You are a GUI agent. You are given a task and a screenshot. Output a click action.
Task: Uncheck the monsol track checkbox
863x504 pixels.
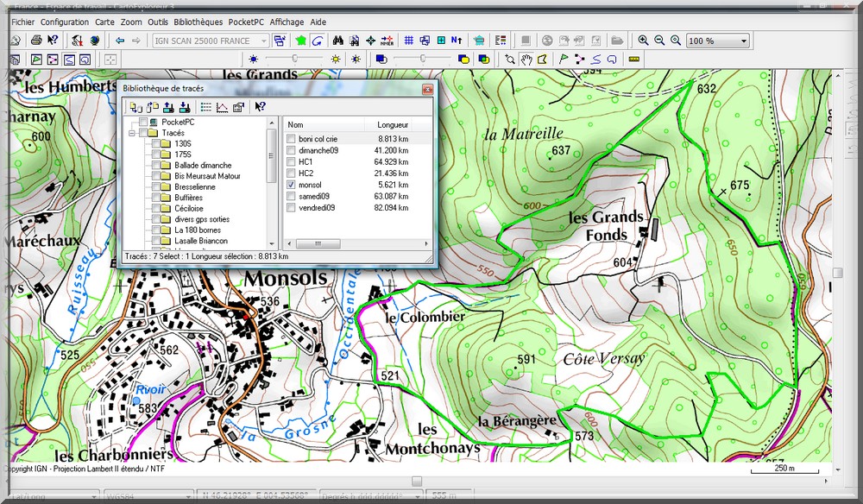[291, 185]
